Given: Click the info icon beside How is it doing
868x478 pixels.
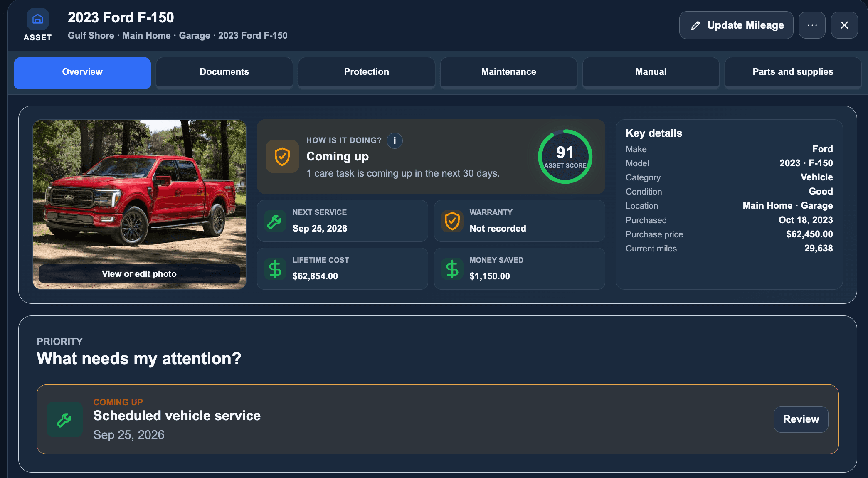Looking at the screenshot, I should [395, 140].
